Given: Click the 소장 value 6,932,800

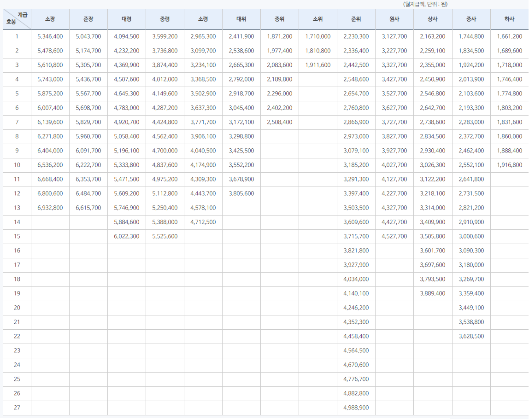Looking at the screenshot, I should click(50, 208).
